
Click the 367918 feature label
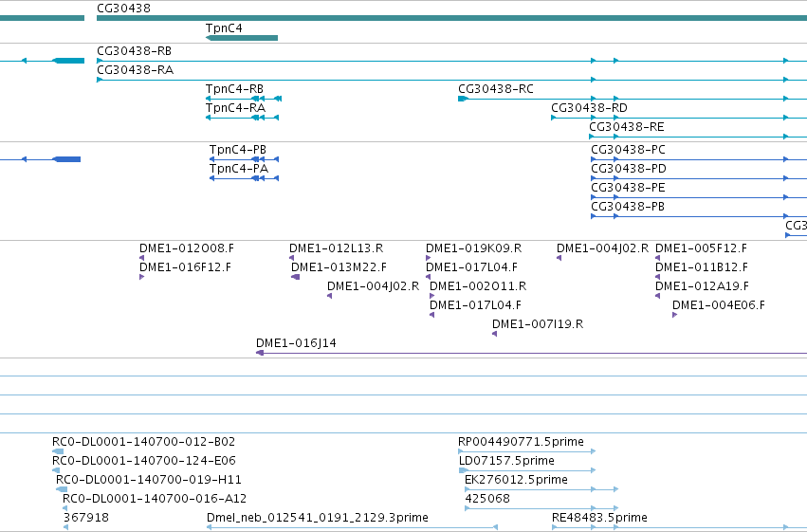(86, 518)
